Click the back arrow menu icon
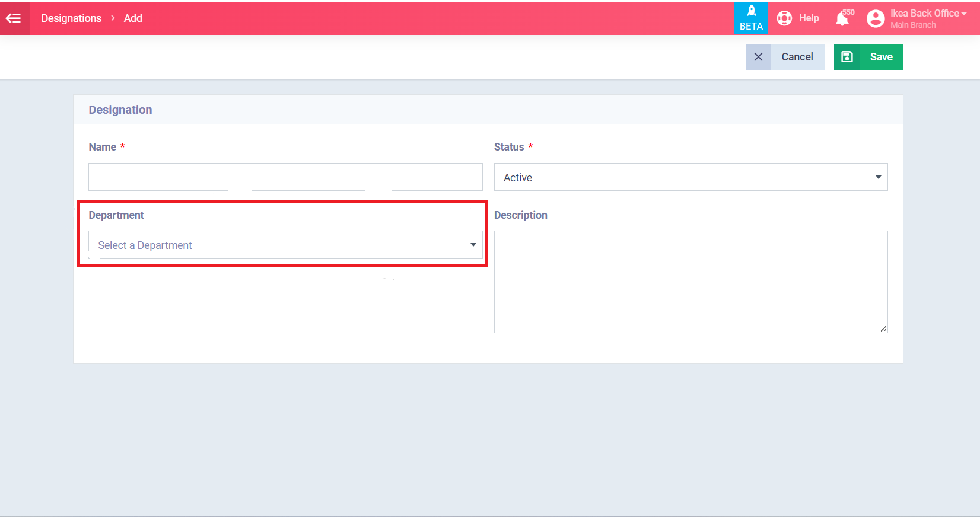The image size is (980, 517). click(14, 18)
